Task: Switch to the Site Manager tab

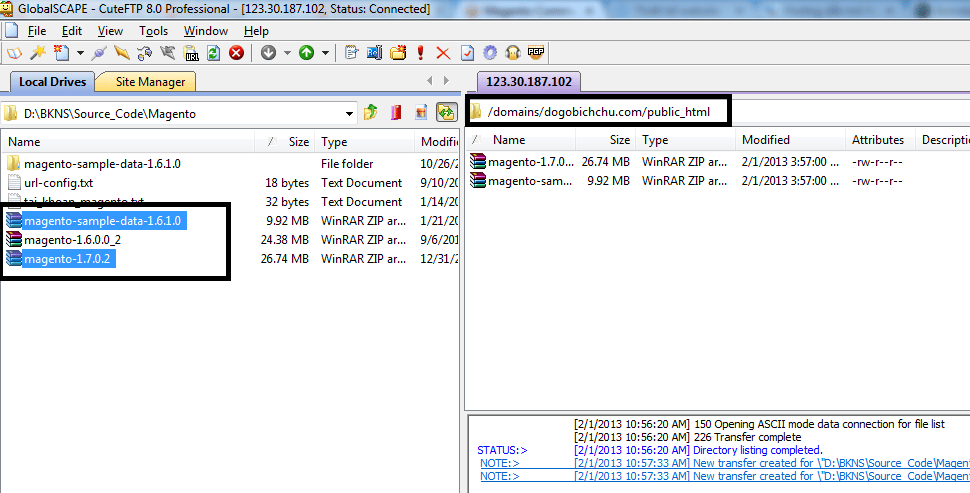Action: (x=150, y=82)
